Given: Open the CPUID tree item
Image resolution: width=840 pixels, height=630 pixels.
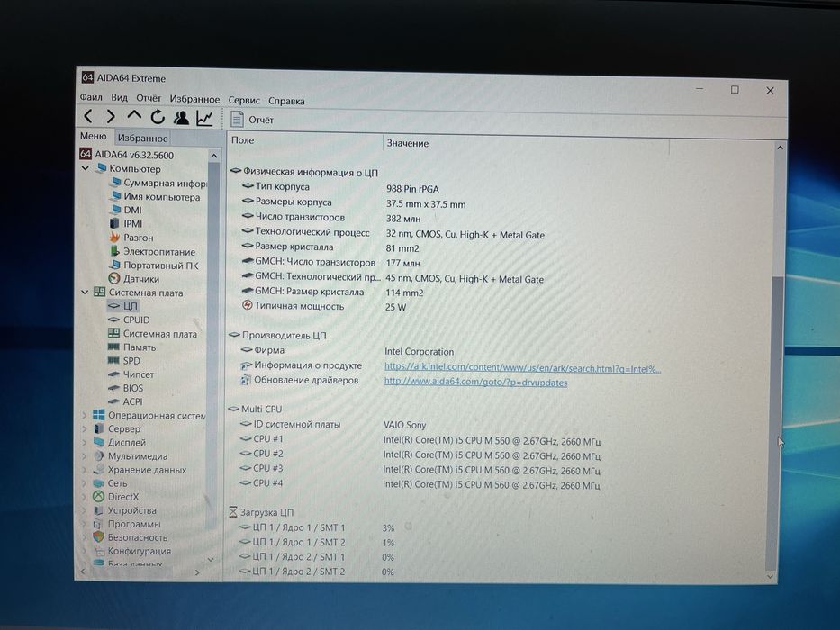Looking at the screenshot, I should (x=129, y=319).
